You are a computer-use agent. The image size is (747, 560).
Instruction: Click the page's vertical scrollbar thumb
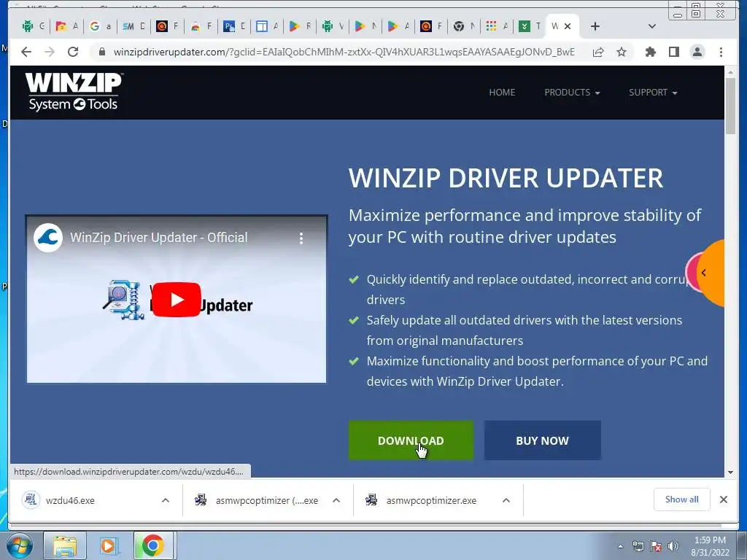730,106
